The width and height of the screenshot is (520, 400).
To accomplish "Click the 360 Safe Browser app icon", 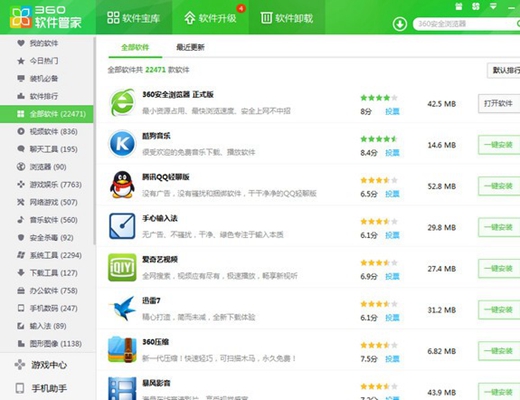I will 122,102.
